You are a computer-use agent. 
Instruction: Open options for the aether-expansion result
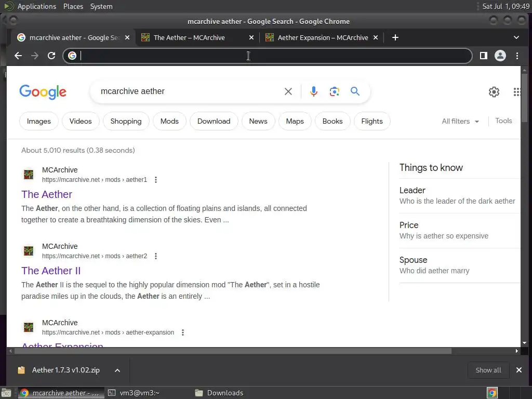(x=183, y=332)
